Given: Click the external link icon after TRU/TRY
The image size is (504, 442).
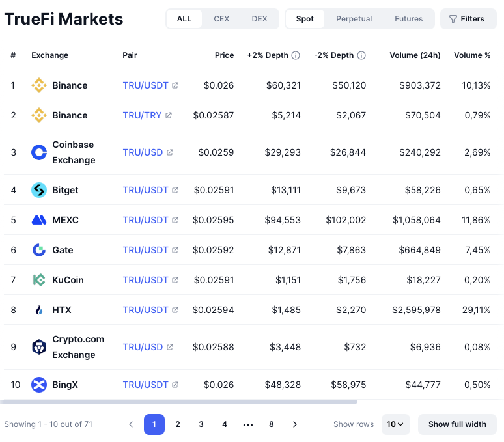Looking at the screenshot, I should pyautogui.click(x=169, y=115).
